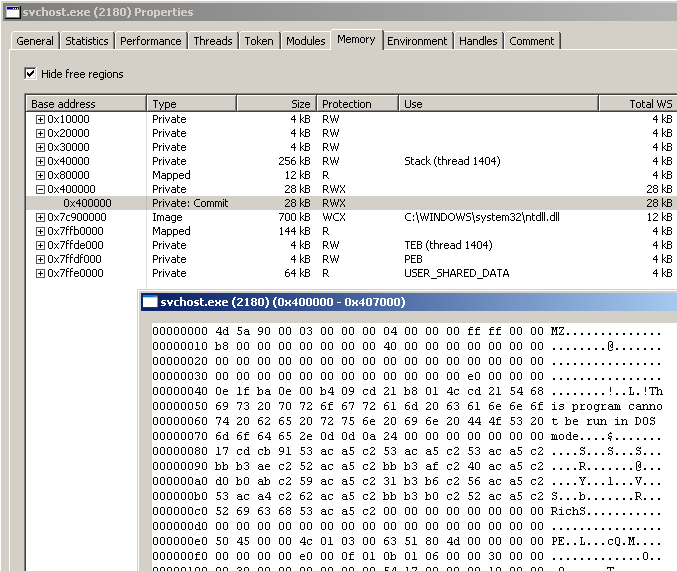
Task: Expand the 0x40000 stack region
Action: 40,161
